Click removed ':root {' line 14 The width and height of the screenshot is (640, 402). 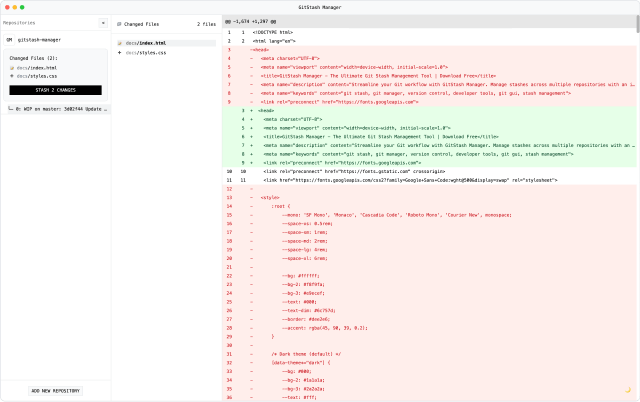point(429,207)
